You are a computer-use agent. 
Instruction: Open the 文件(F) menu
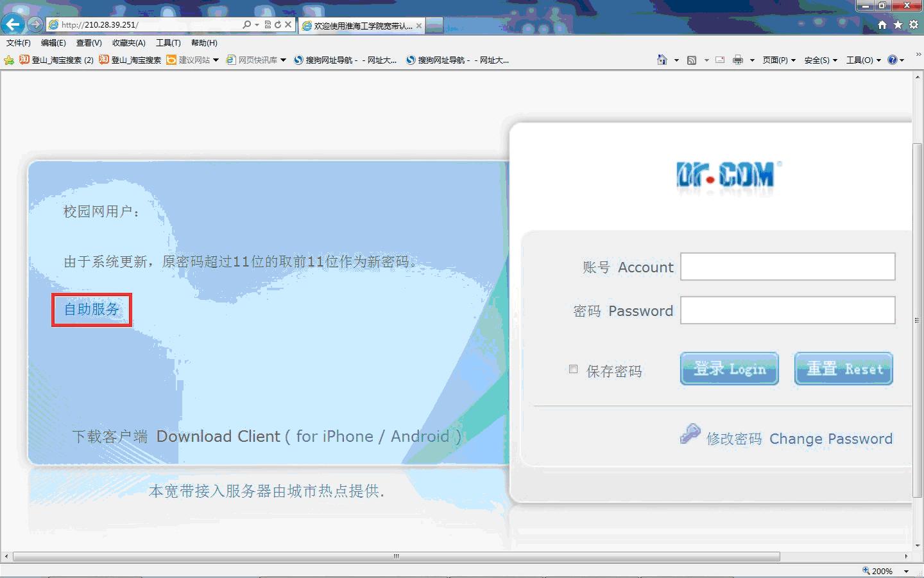pyautogui.click(x=19, y=43)
